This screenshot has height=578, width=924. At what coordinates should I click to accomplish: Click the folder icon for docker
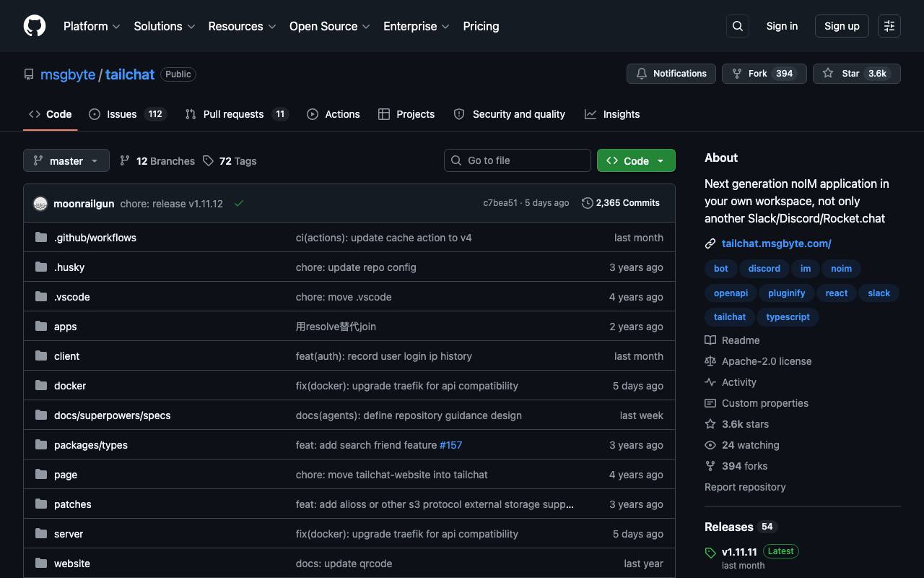(x=41, y=385)
